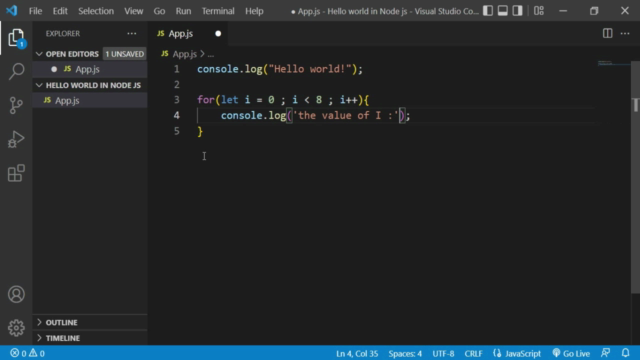Viewport: 640px width, 360px height.
Task: Click the 'the value of I :' string
Action: tap(346, 116)
